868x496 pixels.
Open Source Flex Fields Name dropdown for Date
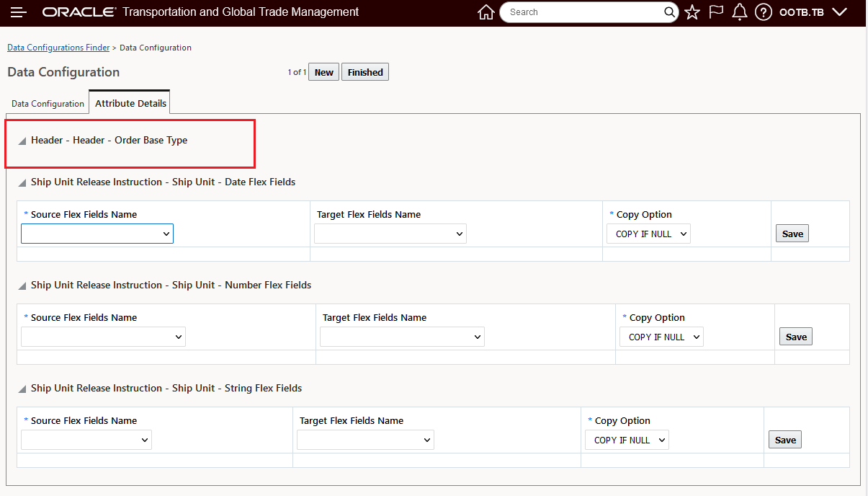tap(97, 234)
